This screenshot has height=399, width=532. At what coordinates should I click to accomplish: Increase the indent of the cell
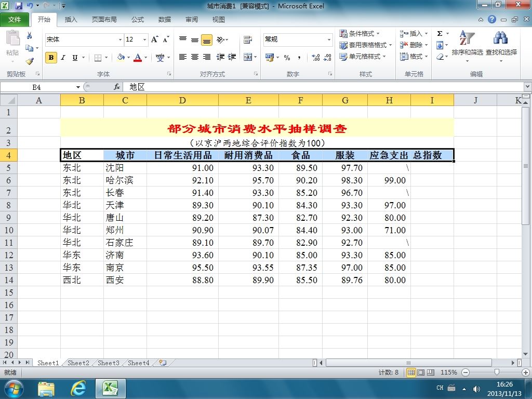pyautogui.click(x=232, y=57)
